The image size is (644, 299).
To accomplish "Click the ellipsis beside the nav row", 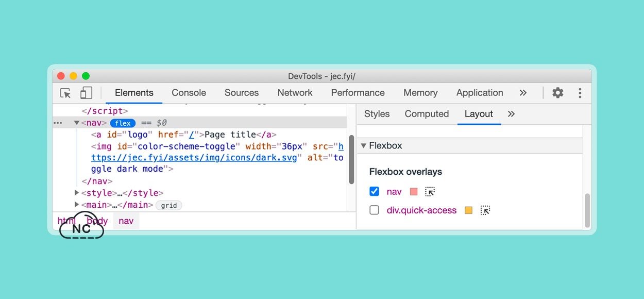I will coord(58,123).
